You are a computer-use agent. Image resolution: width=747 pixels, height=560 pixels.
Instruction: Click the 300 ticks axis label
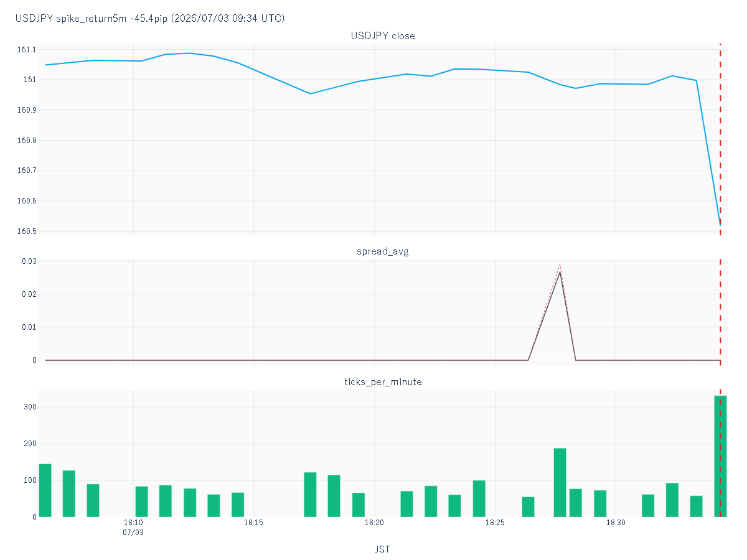(29, 407)
